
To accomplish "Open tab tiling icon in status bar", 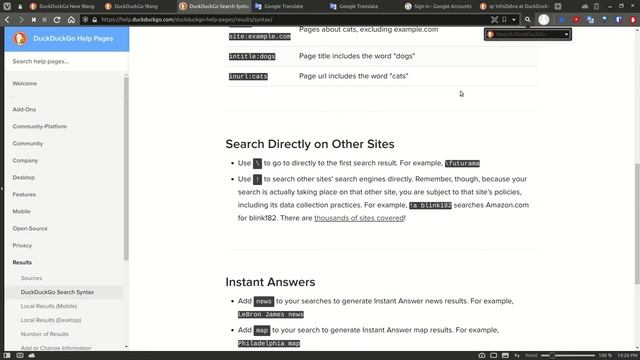I will click(493, 356).
